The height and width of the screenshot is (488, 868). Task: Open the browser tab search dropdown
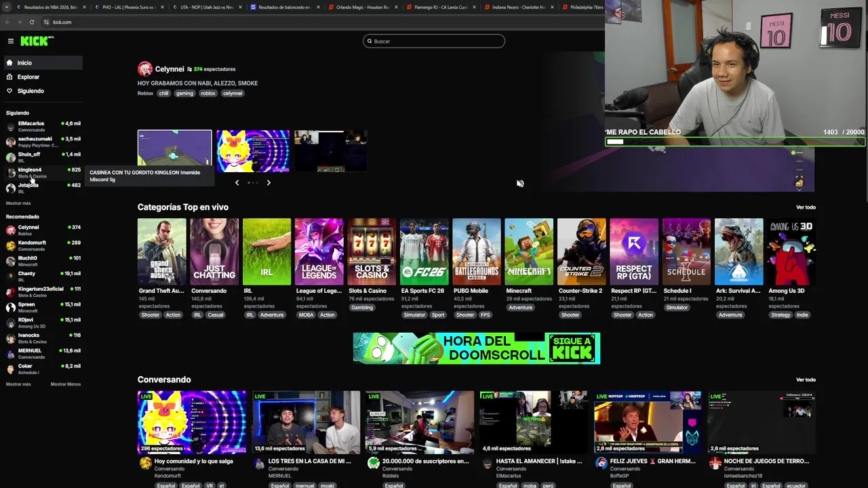(6, 7)
